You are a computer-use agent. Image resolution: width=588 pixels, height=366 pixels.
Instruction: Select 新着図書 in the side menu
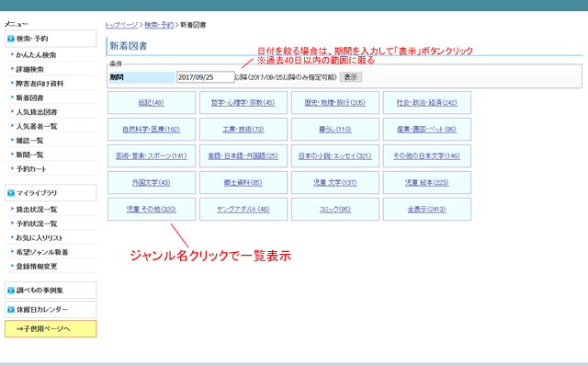point(29,98)
